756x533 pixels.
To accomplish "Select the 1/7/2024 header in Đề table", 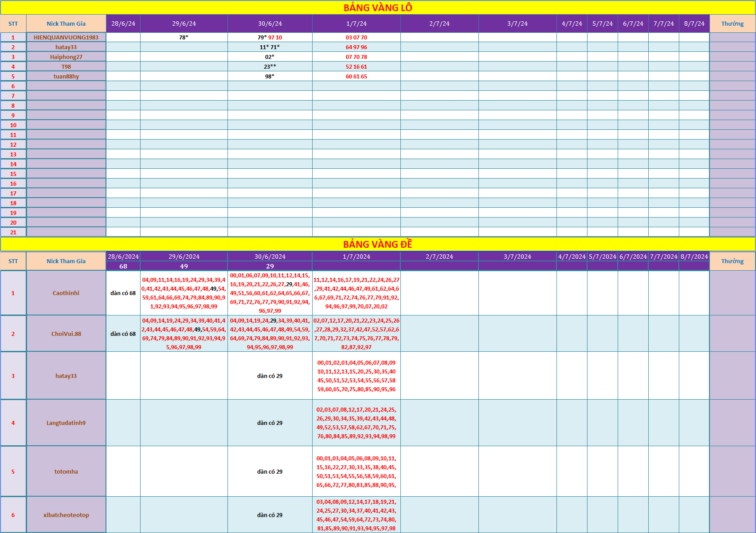I will pyautogui.click(x=356, y=257).
